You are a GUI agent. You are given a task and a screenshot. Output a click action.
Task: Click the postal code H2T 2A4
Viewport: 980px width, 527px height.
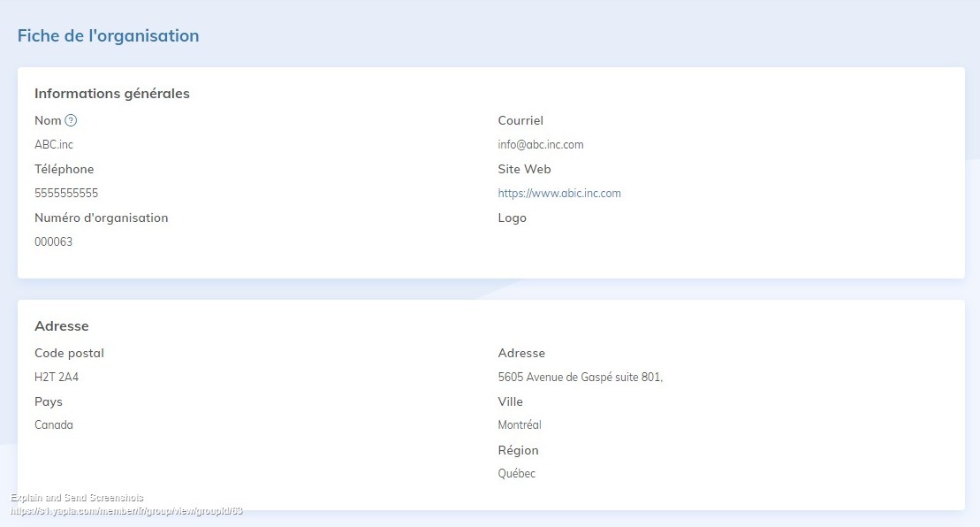pyautogui.click(x=57, y=378)
